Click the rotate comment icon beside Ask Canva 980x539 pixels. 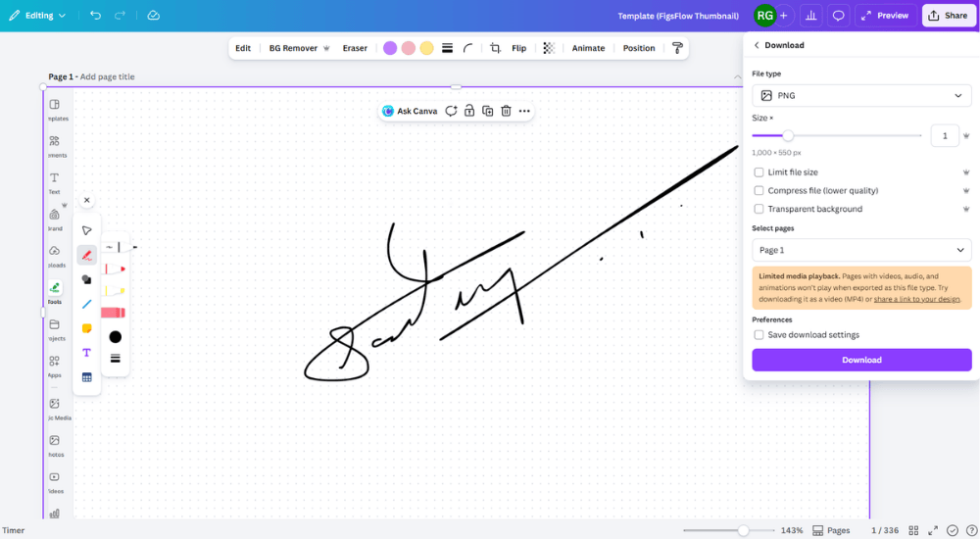pos(451,111)
